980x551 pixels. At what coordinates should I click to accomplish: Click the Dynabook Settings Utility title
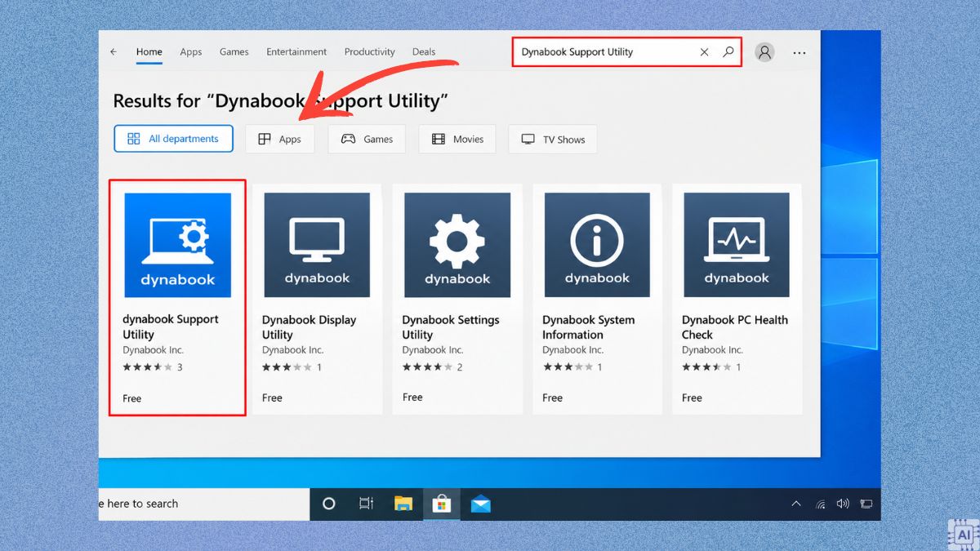click(451, 327)
